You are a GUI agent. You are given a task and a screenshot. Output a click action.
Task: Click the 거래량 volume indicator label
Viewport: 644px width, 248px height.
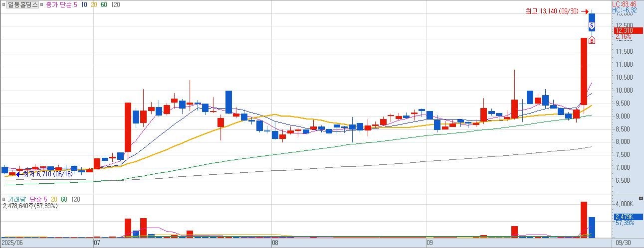coord(16,199)
